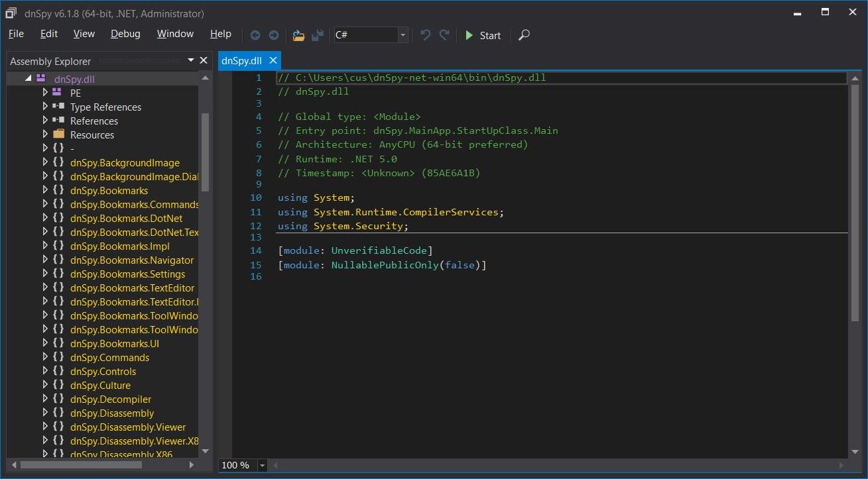Click the Resources folder icon
The height and width of the screenshot is (479, 868).
58,134
